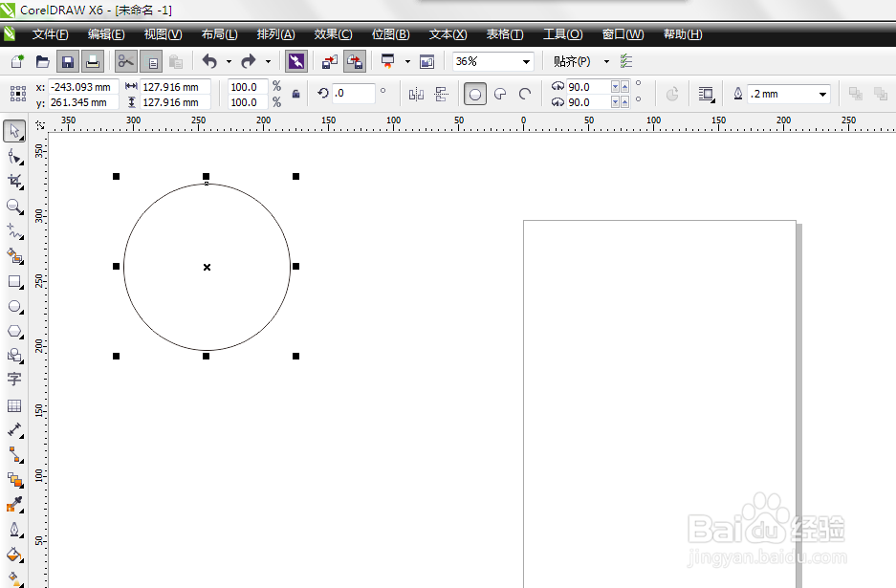Image resolution: width=896 pixels, height=588 pixels.
Task: Click the Save disk icon
Action: click(68, 61)
